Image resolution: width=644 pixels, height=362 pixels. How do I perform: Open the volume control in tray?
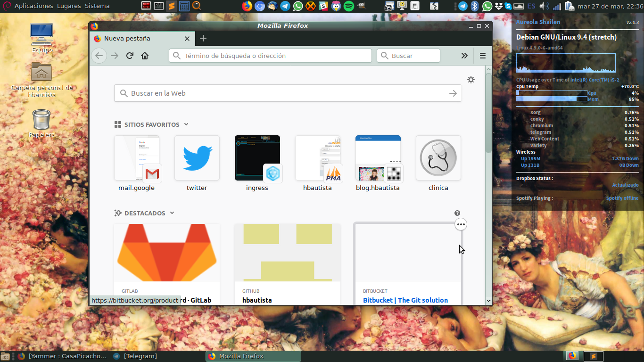coord(544,6)
